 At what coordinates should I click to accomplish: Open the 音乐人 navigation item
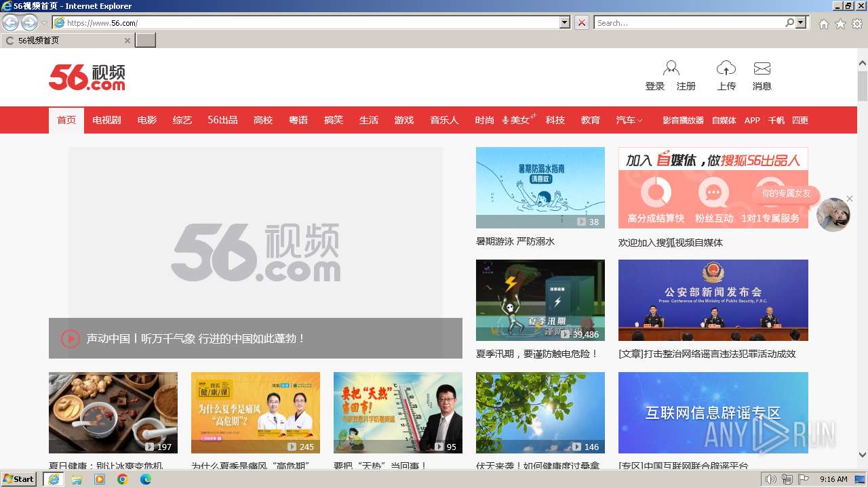[x=444, y=120]
